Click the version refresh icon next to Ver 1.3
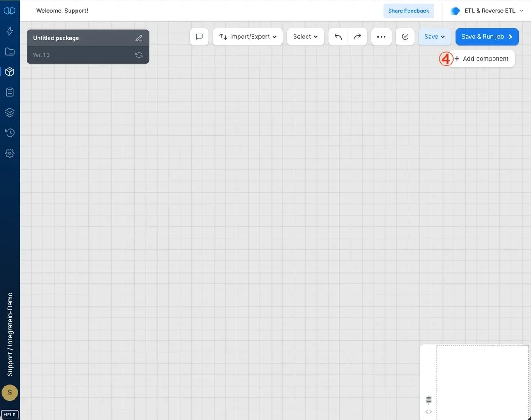This screenshot has height=420, width=531. click(x=139, y=55)
